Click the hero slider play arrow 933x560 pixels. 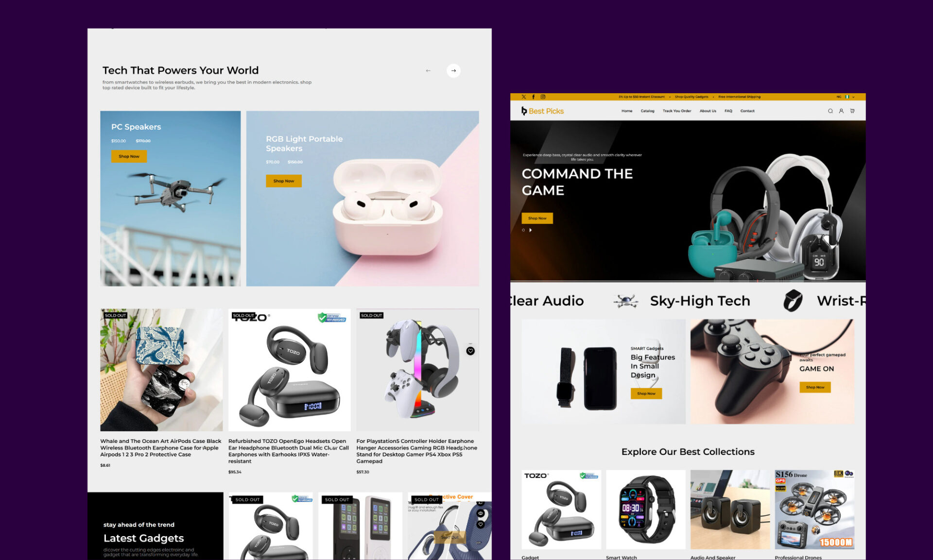(x=530, y=230)
